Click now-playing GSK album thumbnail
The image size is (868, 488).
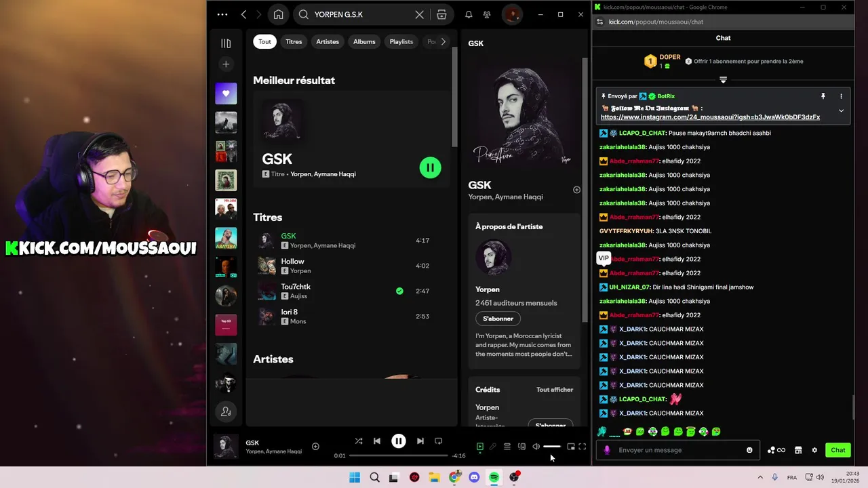coord(226,447)
